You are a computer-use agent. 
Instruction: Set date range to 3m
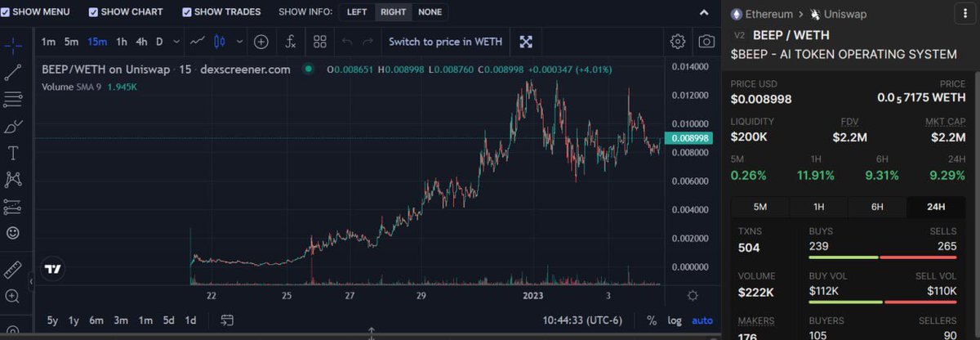click(x=121, y=320)
